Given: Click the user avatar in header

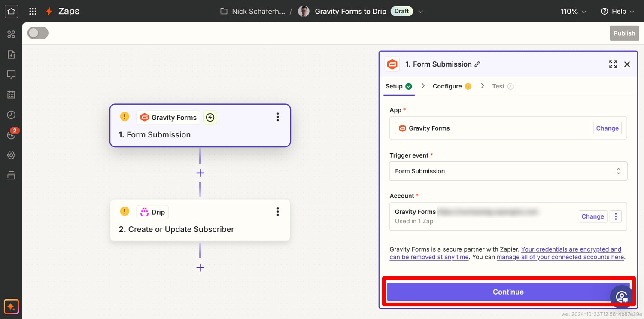Looking at the screenshot, I should tap(304, 12).
